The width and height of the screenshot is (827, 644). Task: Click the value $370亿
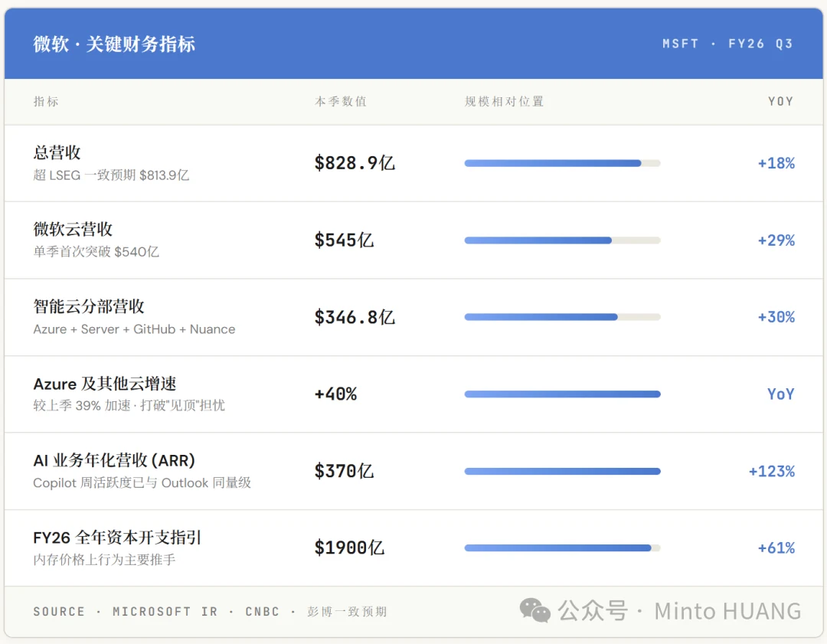(x=344, y=471)
